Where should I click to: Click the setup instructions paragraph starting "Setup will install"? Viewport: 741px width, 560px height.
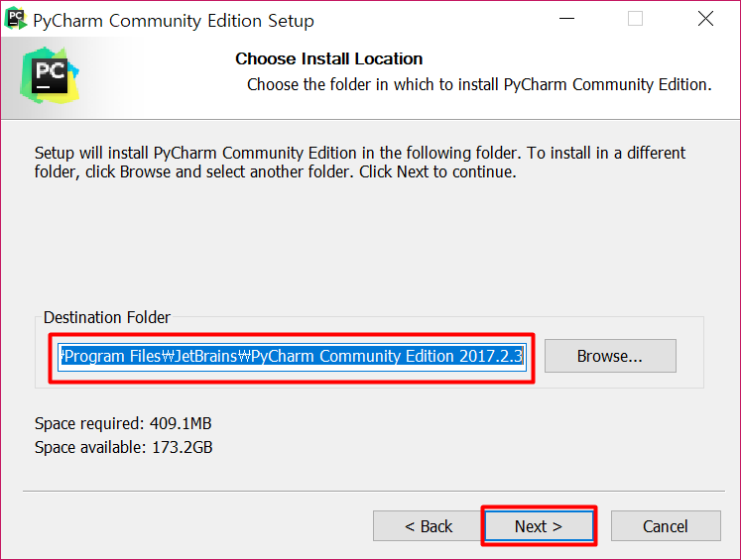(359, 163)
